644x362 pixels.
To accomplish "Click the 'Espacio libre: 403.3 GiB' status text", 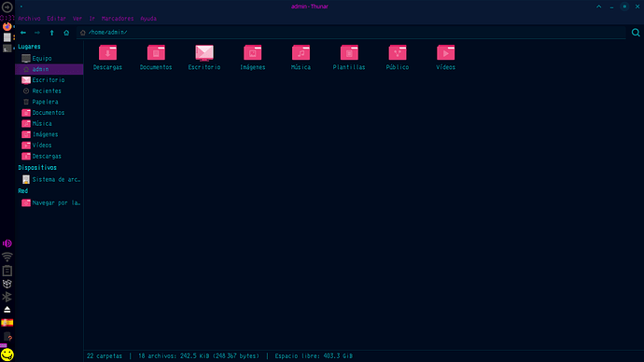I will pos(314,355).
